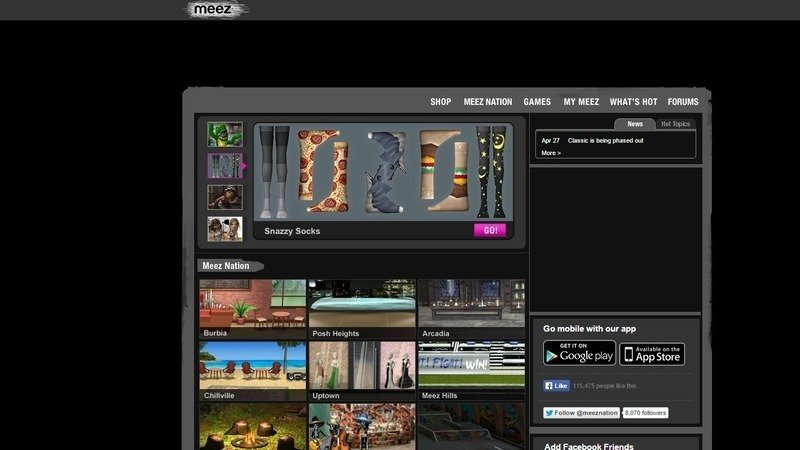Image resolution: width=800 pixels, height=450 pixels.
Task: Select the third carousel thumbnail with a hat character
Action: pos(224,197)
